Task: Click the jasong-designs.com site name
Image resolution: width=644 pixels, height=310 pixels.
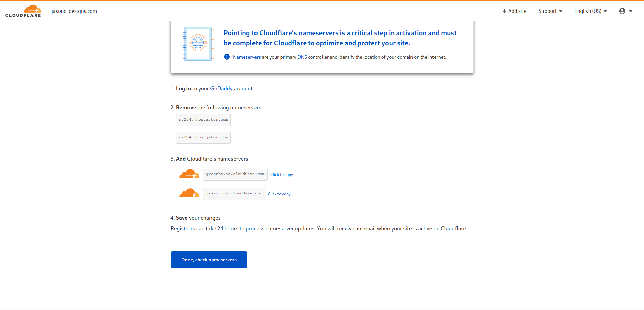Action: (74, 11)
